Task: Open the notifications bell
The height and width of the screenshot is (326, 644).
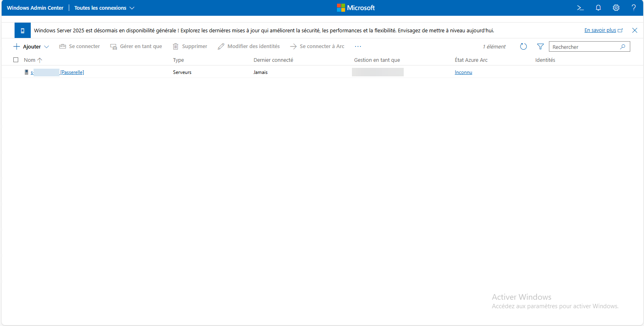Action: 598,8
